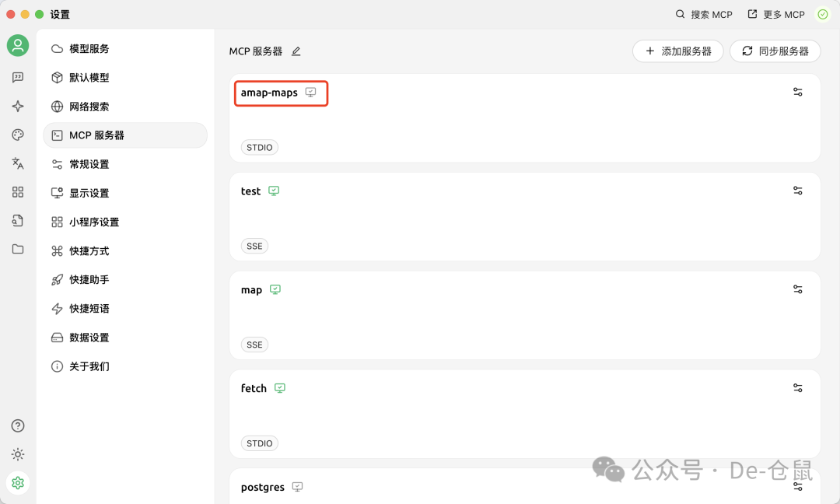Click the user avatar icon

(x=18, y=45)
